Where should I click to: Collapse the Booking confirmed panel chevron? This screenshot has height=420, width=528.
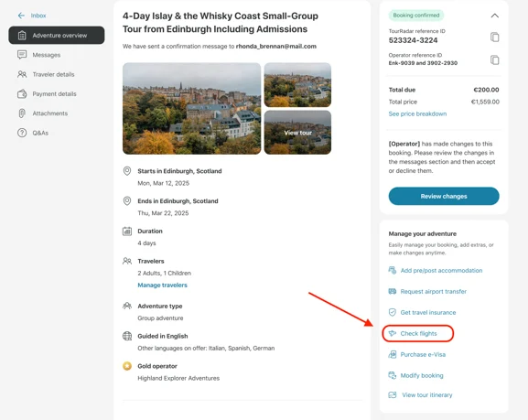coord(495,16)
